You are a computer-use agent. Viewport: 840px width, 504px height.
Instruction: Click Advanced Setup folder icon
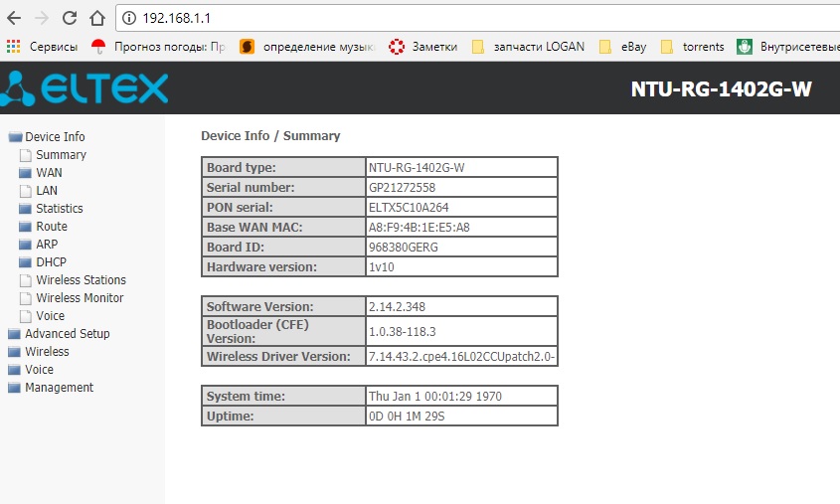(x=15, y=334)
